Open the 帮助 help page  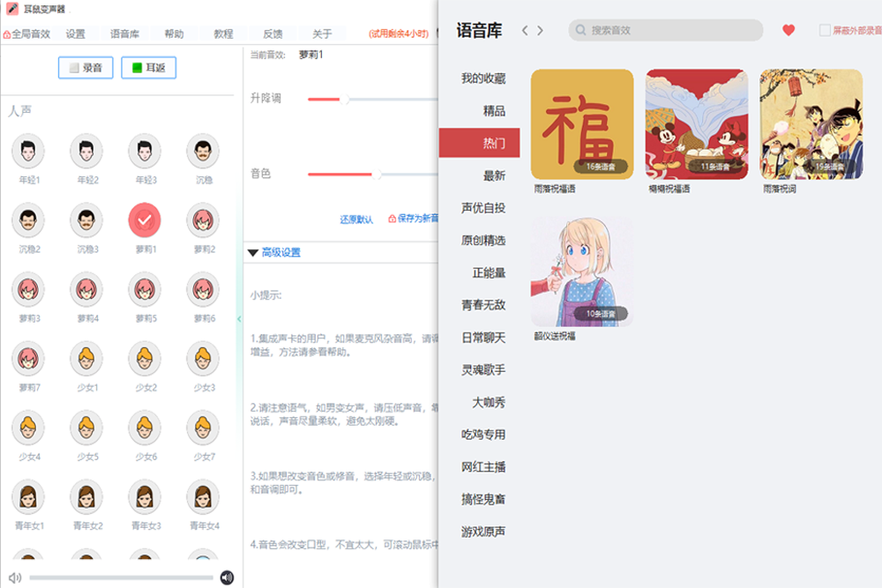click(x=173, y=33)
